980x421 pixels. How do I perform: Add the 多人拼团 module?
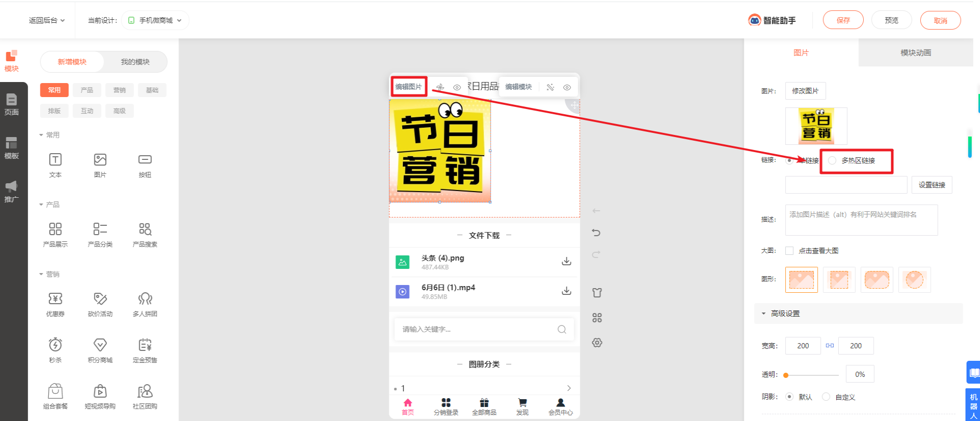145,304
